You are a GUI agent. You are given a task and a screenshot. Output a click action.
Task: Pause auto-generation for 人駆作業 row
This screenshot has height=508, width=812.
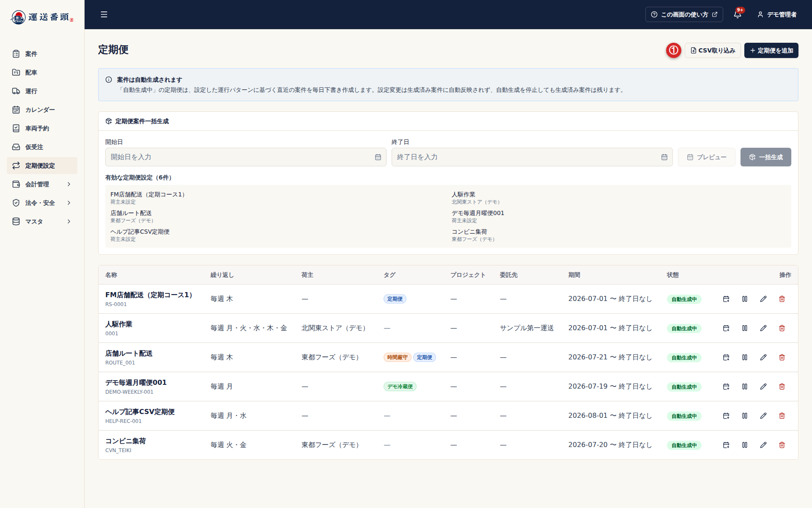[x=745, y=328]
